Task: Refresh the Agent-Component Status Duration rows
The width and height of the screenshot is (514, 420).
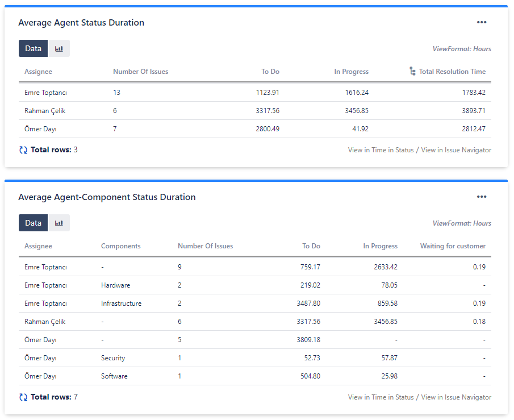Action: click(x=23, y=397)
